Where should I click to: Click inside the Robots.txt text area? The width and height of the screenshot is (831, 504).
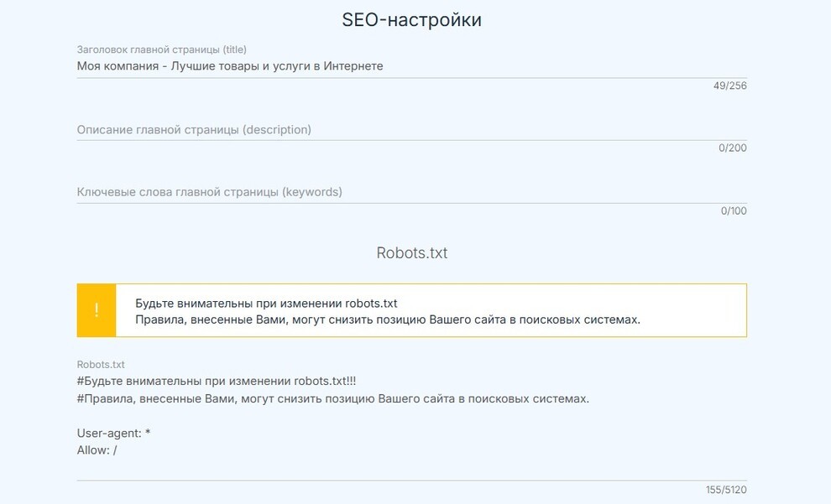pos(412,424)
